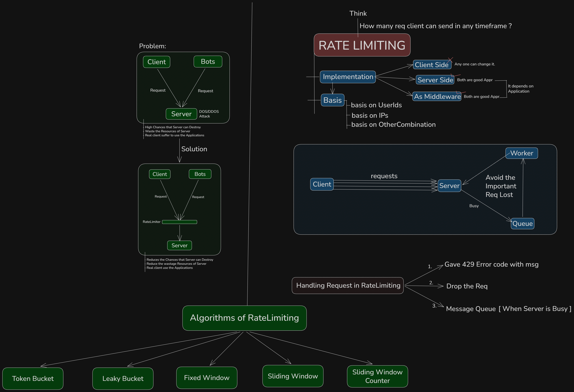Click 'Gave 429 Error code with msg' text
This screenshot has width=574, height=392.
(492, 264)
